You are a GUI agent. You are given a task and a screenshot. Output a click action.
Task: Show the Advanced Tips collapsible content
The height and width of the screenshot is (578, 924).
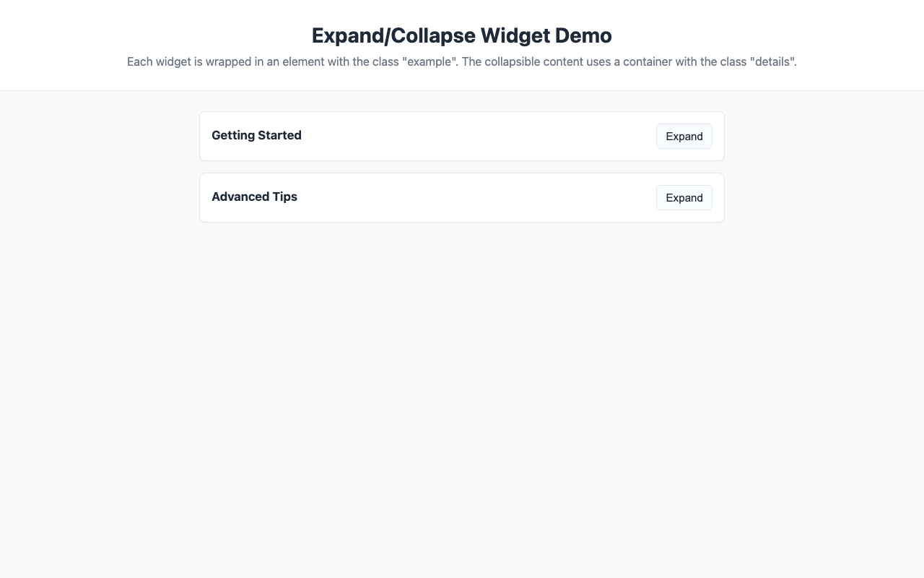pos(684,197)
